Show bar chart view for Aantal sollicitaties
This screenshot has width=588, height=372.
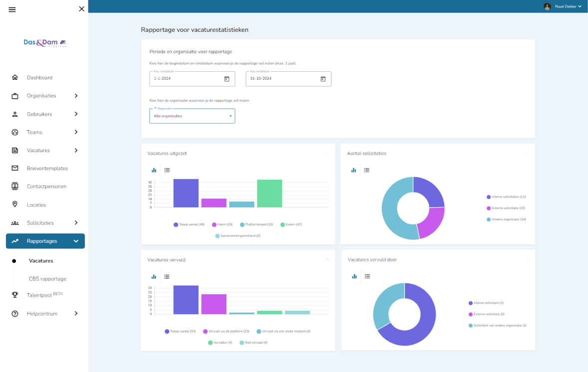pos(354,170)
